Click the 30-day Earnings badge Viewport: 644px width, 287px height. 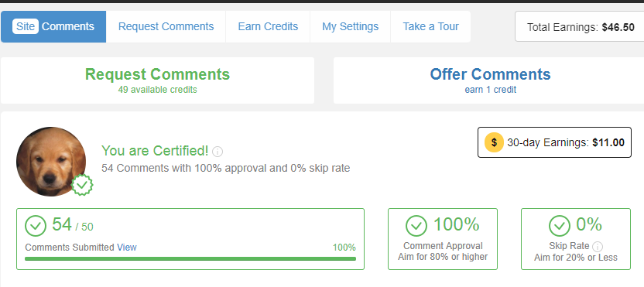click(x=554, y=142)
